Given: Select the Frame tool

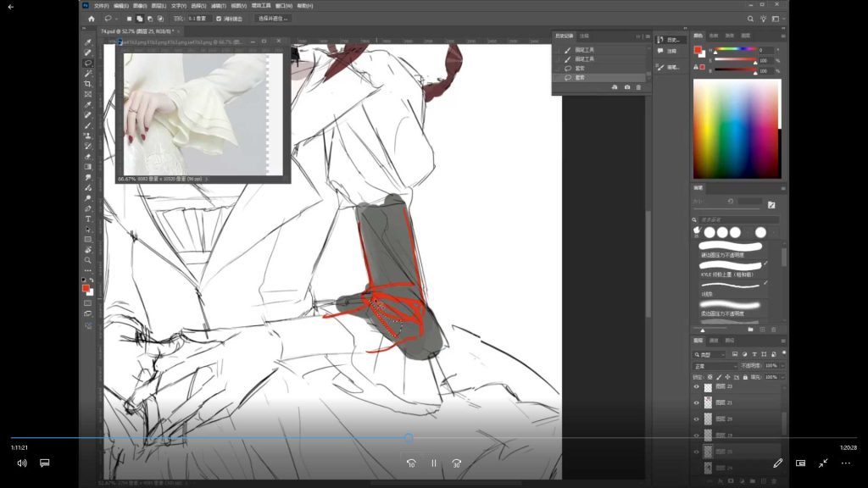Looking at the screenshot, I should pos(88,95).
